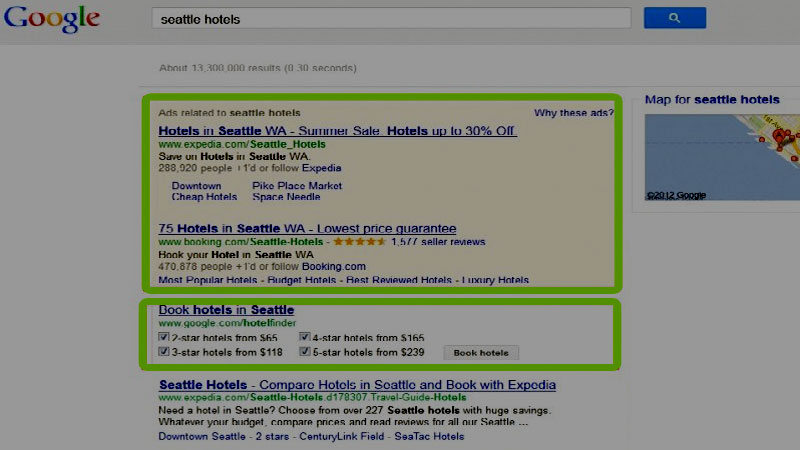Open the Budget Hotels link

click(x=302, y=280)
